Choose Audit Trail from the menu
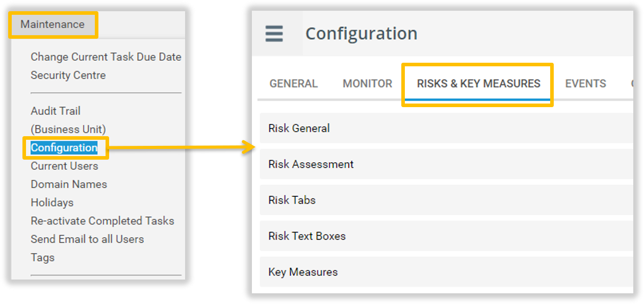The image size is (644, 304). (x=56, y=111)
